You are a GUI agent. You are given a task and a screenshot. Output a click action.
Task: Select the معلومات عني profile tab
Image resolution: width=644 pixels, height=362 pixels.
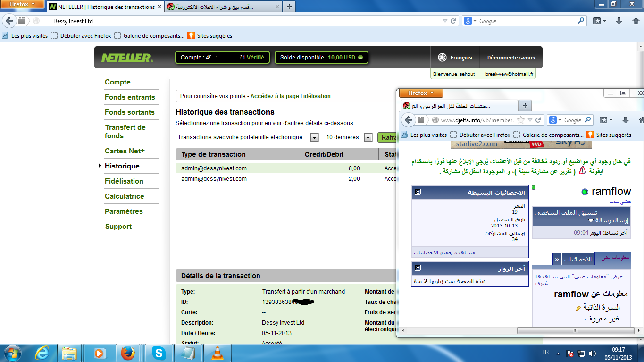[x=612, y=258]
